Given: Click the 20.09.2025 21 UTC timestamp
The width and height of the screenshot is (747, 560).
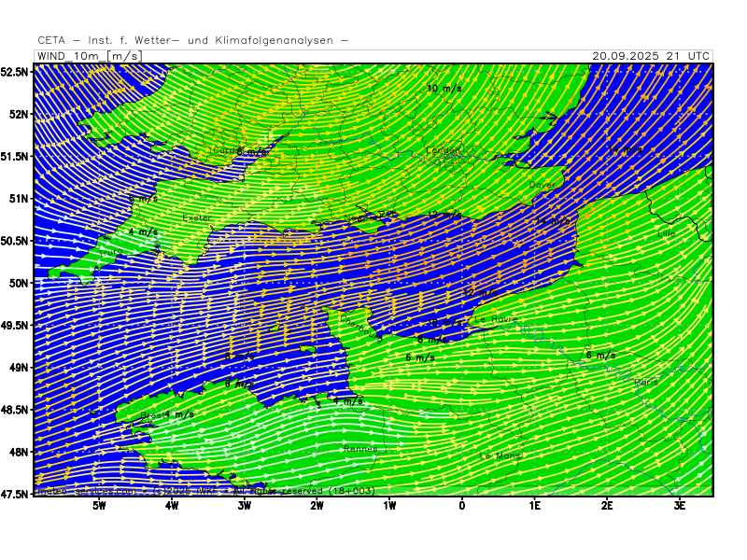Looking at the screenshot, I should (x=651, y=56).
